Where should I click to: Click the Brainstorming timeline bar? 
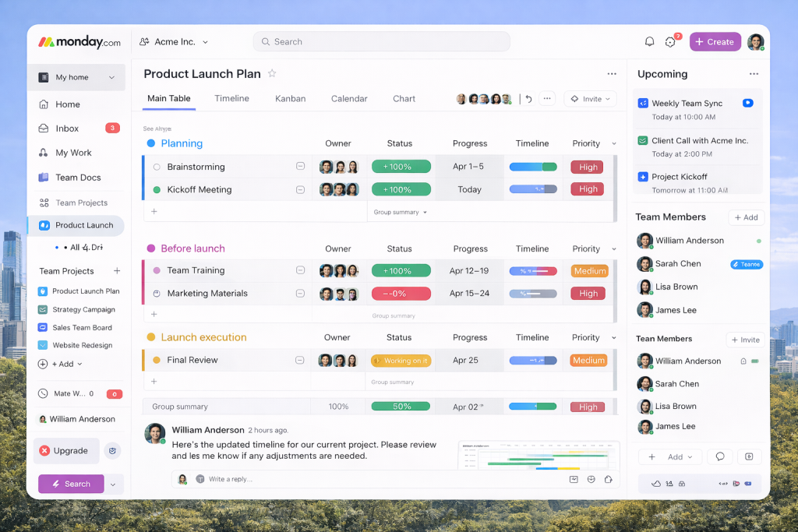pos(533,167)
